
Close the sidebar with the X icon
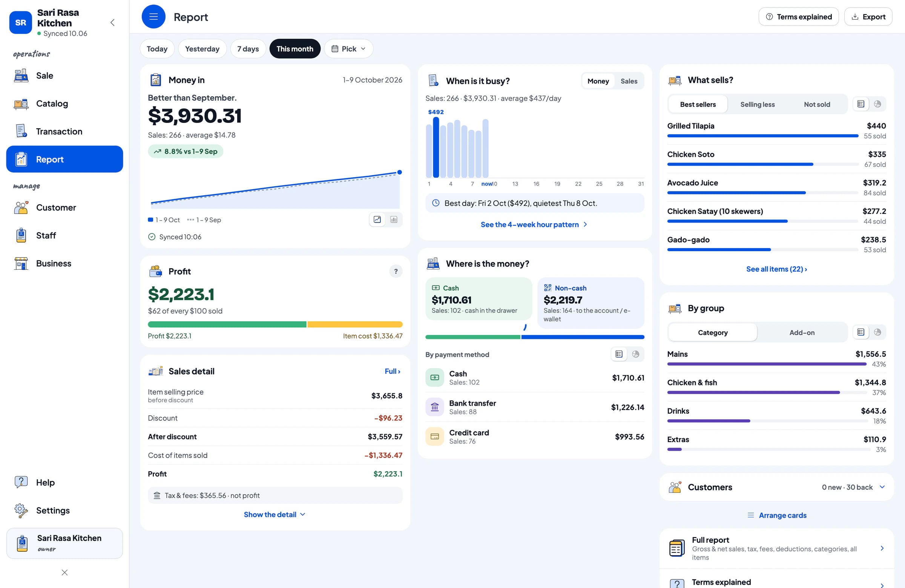64,573
